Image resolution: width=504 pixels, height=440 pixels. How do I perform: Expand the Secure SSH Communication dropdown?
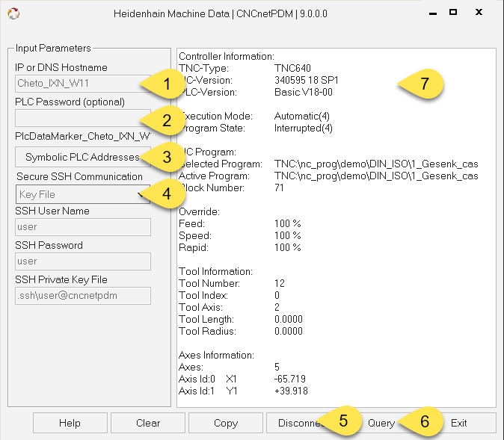(x=82, y=194)
